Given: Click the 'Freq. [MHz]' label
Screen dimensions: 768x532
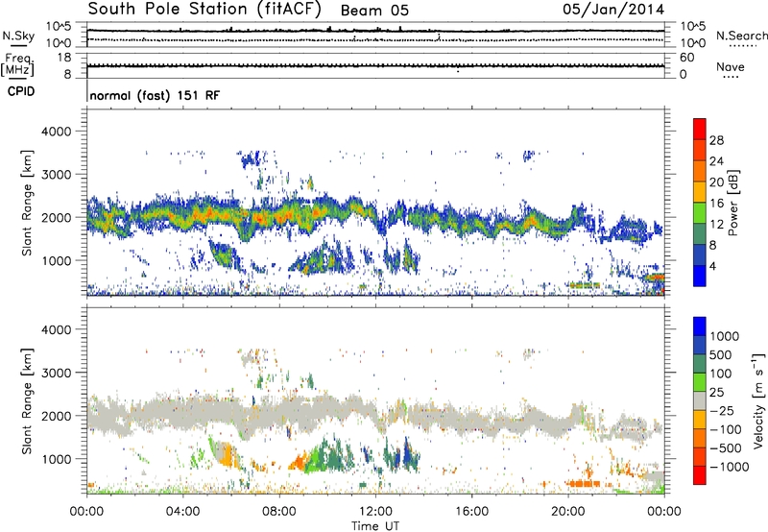Looking at the screenshot, I should point(17,65).
